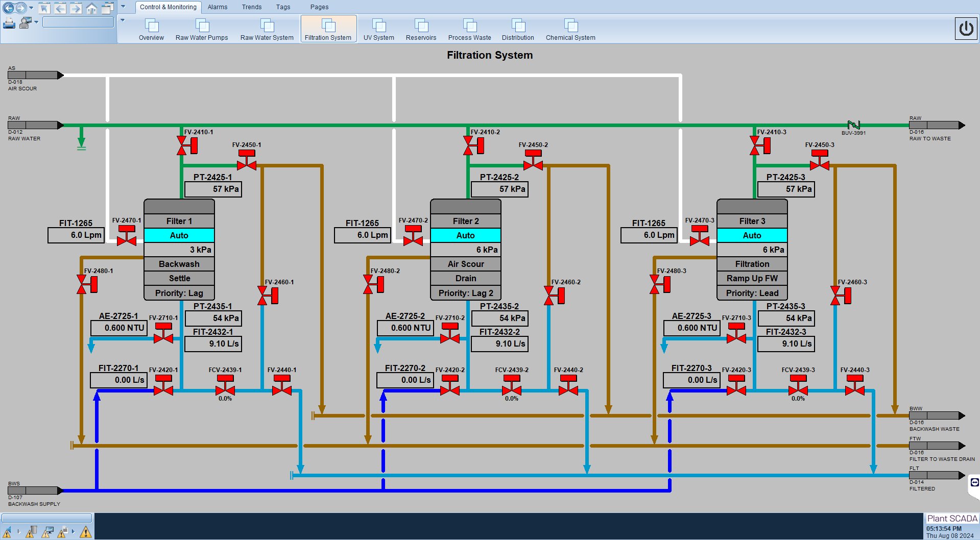Click the RAW TO WASTE D-016 link
The width and height of the screenshot is (980, 540).
[x=937, y=125]
